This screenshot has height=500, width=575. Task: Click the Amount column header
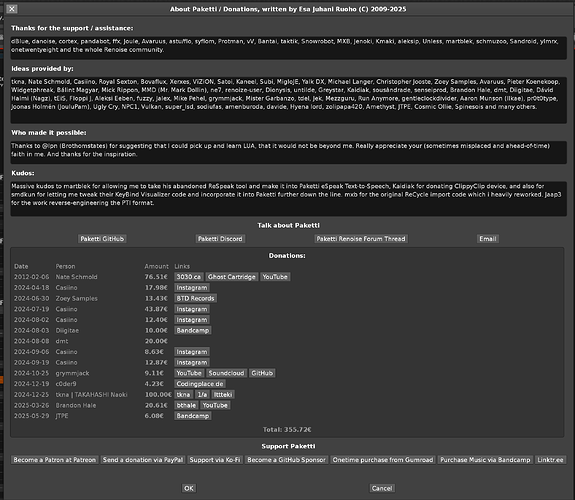(x=156, y=266)
